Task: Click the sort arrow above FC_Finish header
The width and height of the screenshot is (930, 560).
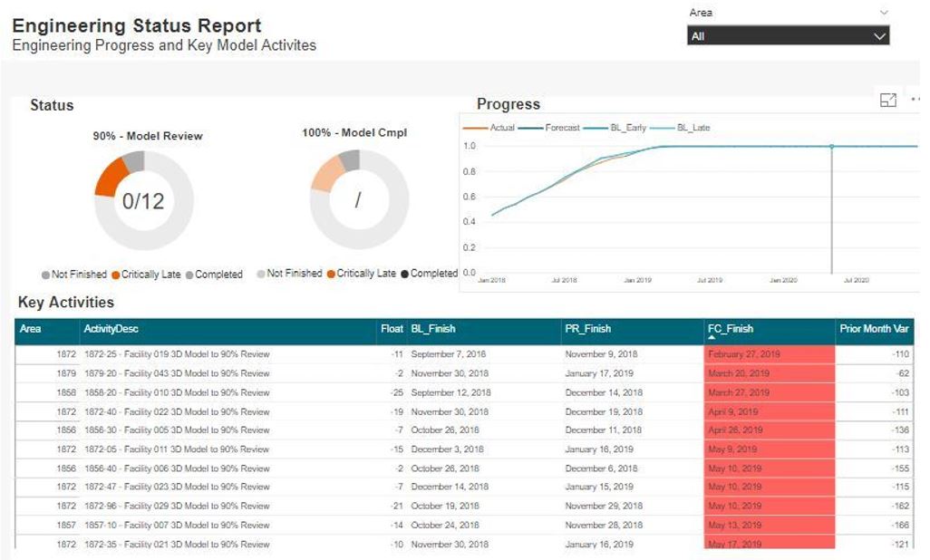Action: [712, 336]
